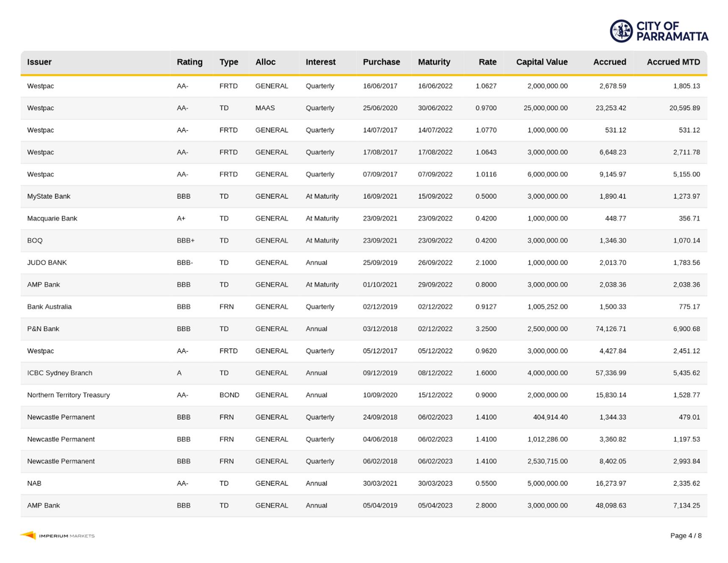Click the NAB issuer cell
This screenshot has height=563, width=728.
click(x=34, y=483)
